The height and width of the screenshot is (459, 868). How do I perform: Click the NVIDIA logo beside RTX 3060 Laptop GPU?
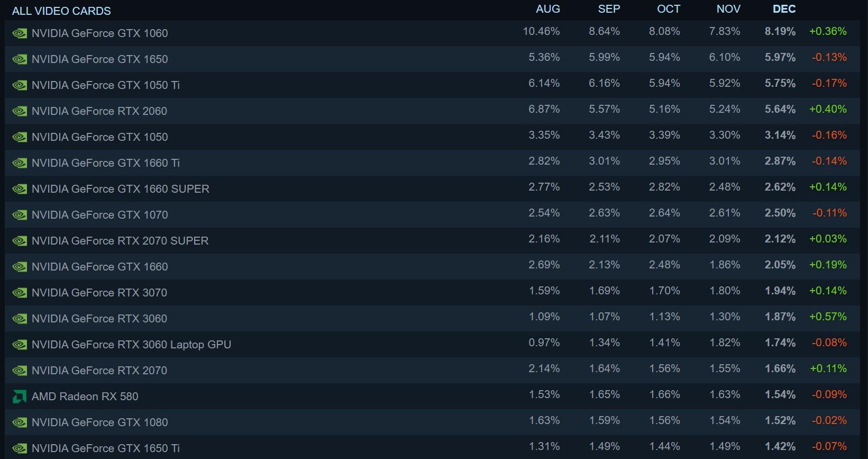[20, 345]
